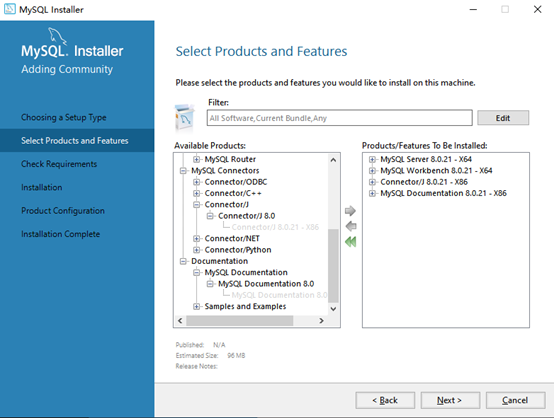Expand the Connector/Python node
The image size is (554, 418).
point(196,250)
